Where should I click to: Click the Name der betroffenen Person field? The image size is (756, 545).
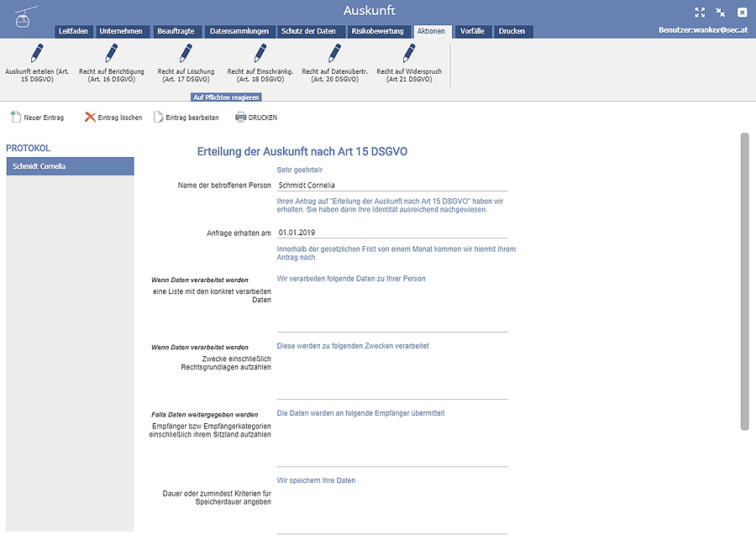click(x=391, y=185)
